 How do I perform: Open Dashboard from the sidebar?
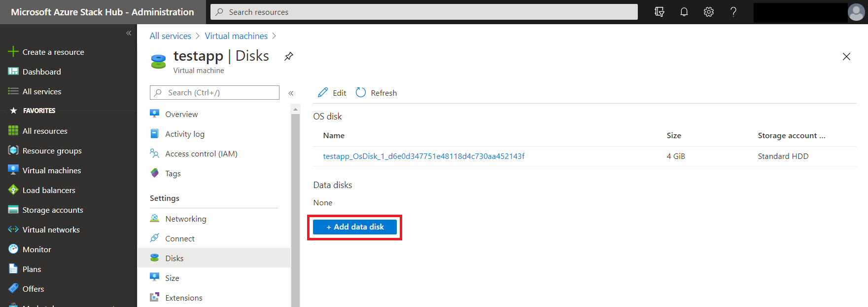tap(41, 72)
